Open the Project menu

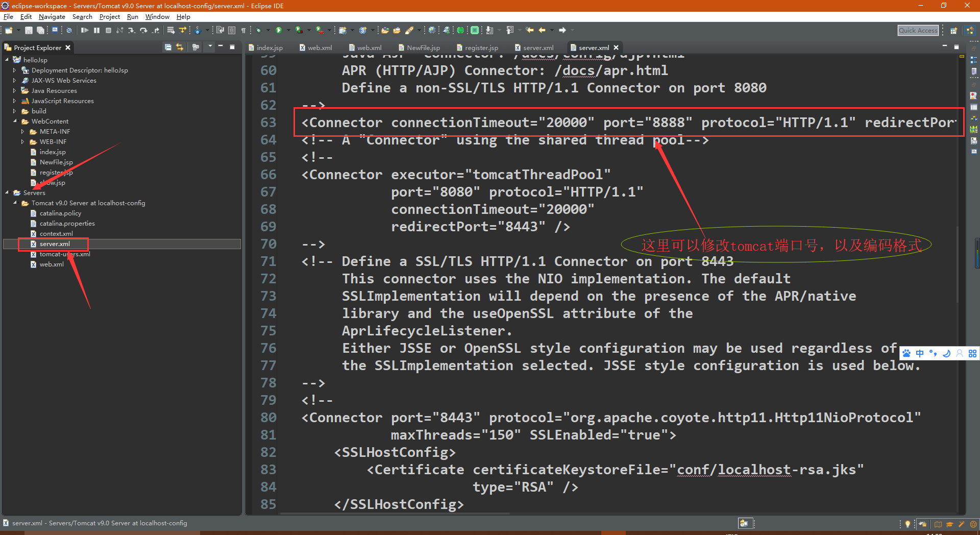[x=109, y=17]
